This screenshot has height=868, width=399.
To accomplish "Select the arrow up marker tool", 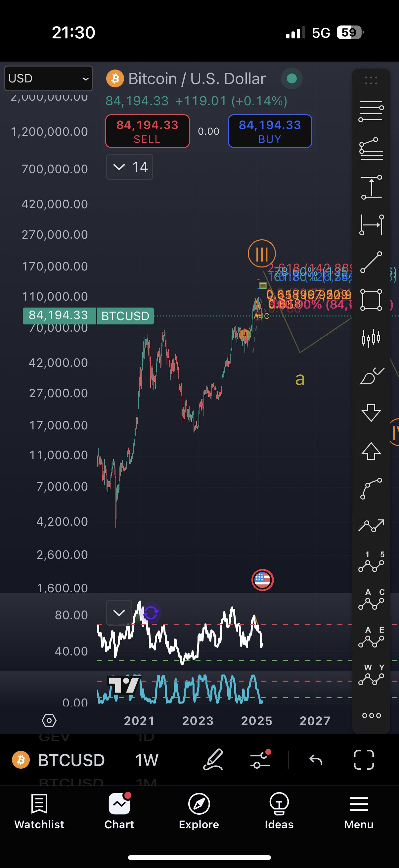I will pyautogui.click(x=371, y=451).
